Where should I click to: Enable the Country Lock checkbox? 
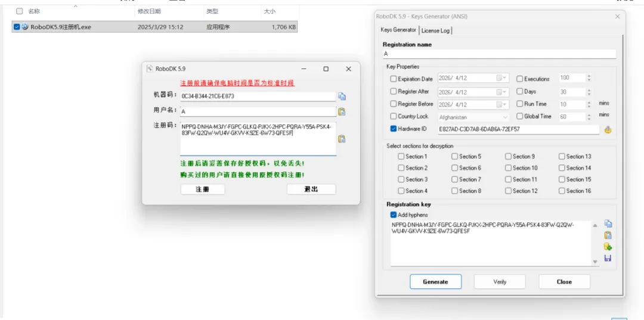[x=394, y=117]
